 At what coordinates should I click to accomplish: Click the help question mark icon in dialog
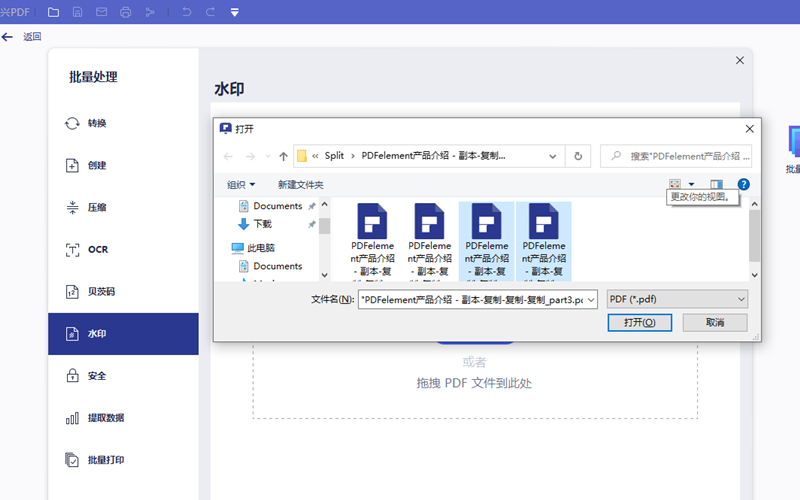pyautogui.click(x=743, y=185)
